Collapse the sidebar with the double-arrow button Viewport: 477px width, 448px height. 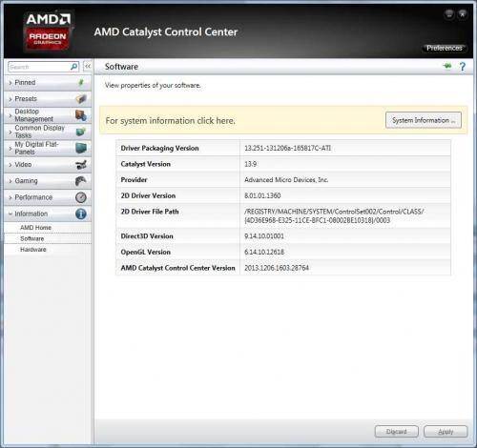click(x=88, y=67)
